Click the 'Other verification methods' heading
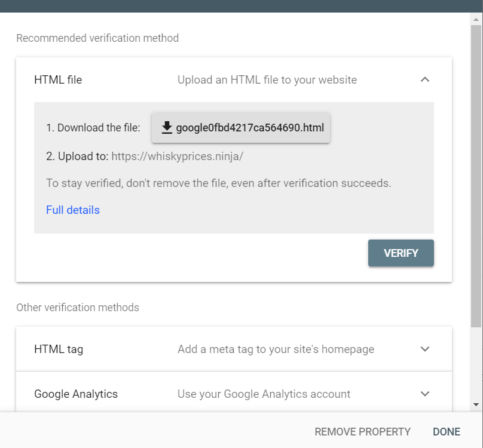Viewport: 483px width, 448px height. pyautogui.click(x=78, y=308)
